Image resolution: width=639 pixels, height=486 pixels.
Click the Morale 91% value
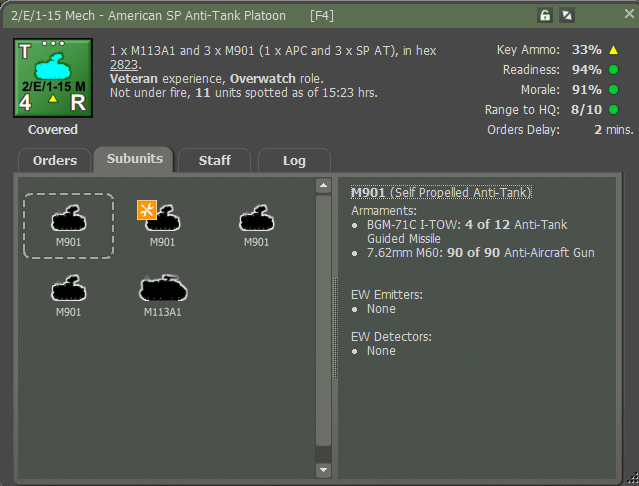pos(586,90)
